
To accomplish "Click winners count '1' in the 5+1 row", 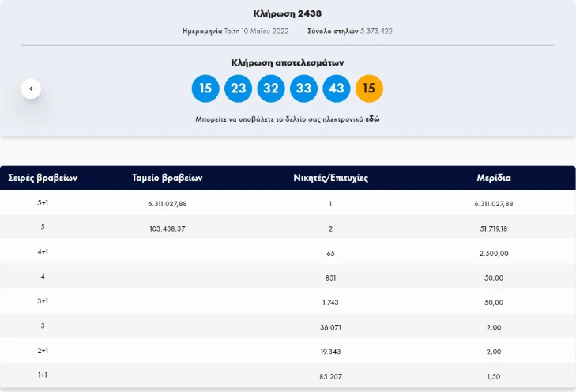I will click(330, 204).
